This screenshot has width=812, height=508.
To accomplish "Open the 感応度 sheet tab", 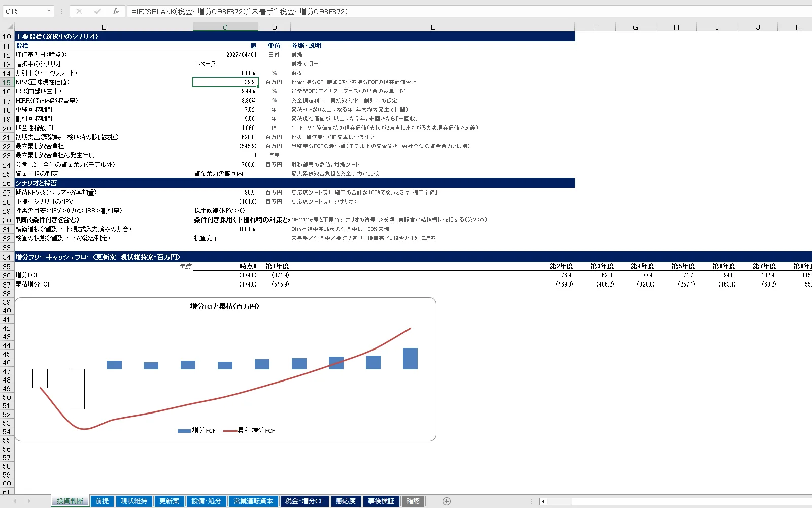I will click(x=346, y=501).
